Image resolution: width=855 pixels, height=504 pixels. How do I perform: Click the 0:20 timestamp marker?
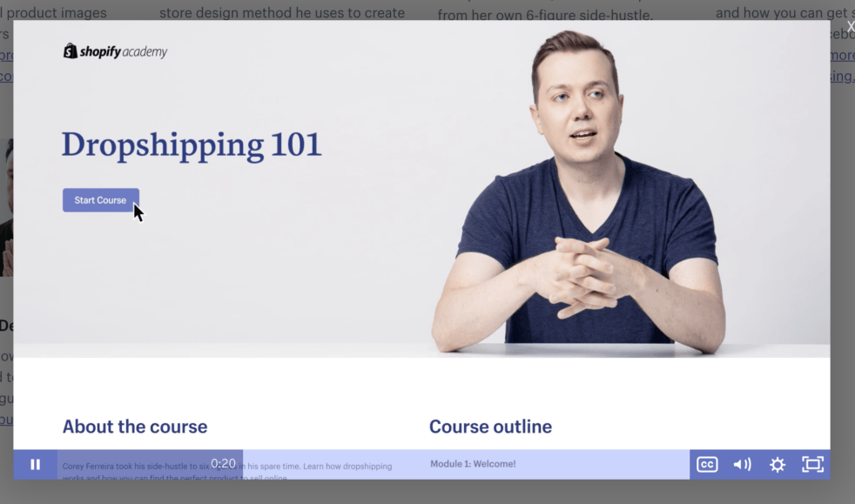coord(223,464)
